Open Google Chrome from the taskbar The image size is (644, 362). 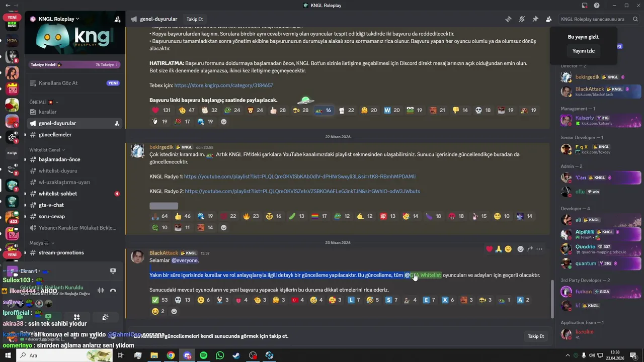pyautogui.click(x=171, y=355)
